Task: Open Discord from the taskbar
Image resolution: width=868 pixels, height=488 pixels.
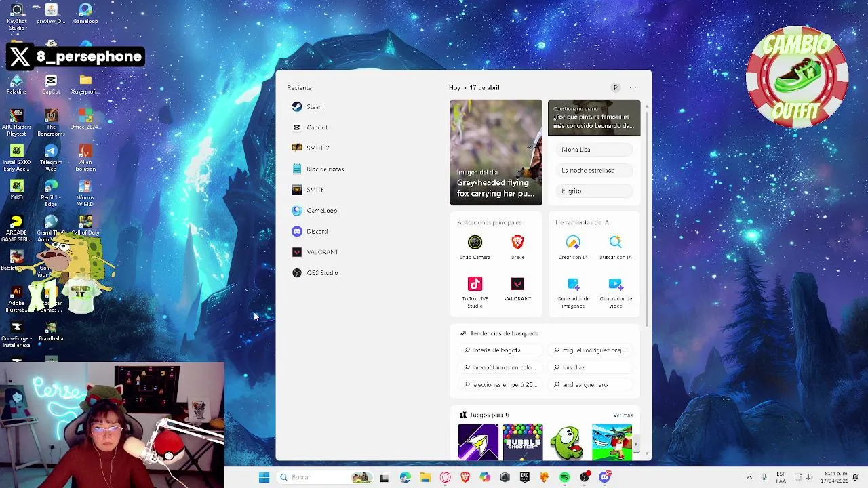Action: (x=604, y=477)
